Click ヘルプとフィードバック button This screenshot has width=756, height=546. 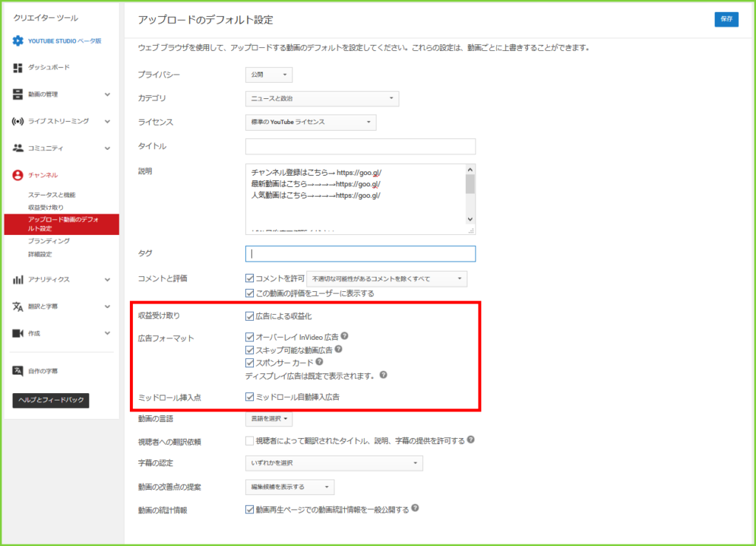click(x=51, y=400)
